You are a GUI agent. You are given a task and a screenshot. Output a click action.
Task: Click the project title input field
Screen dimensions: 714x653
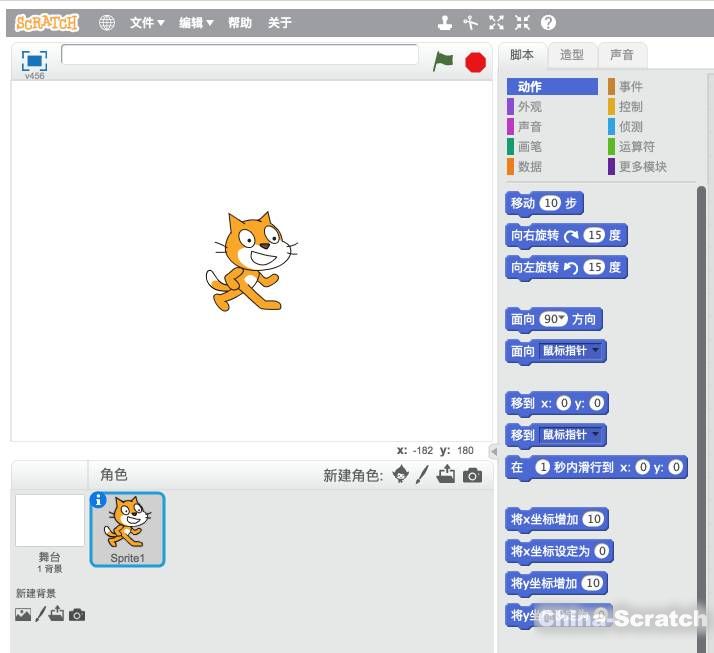pos(240,54)
